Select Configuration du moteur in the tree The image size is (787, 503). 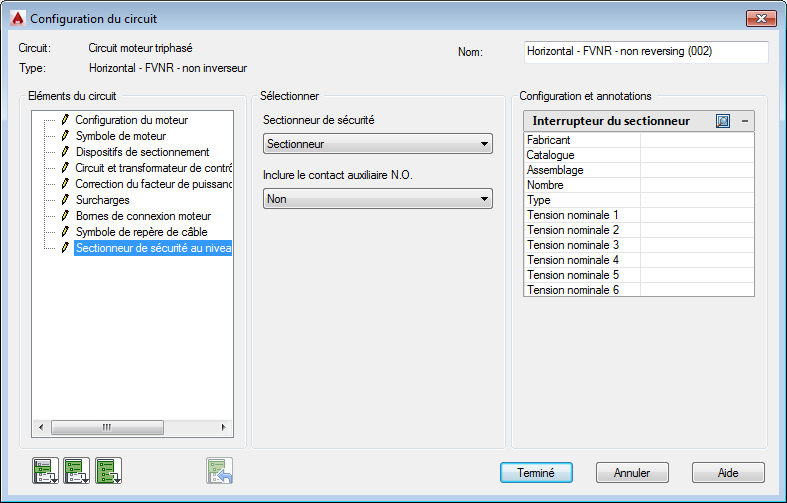pos(131,120)
